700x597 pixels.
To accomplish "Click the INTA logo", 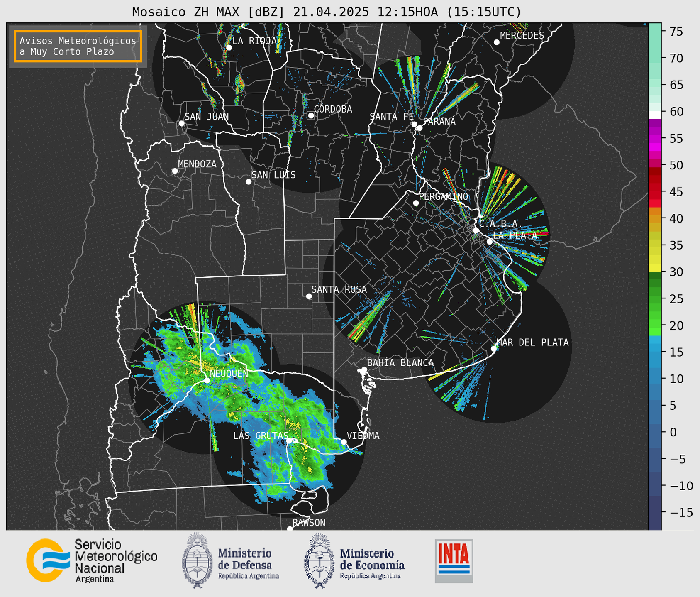I will coord(454,561).
